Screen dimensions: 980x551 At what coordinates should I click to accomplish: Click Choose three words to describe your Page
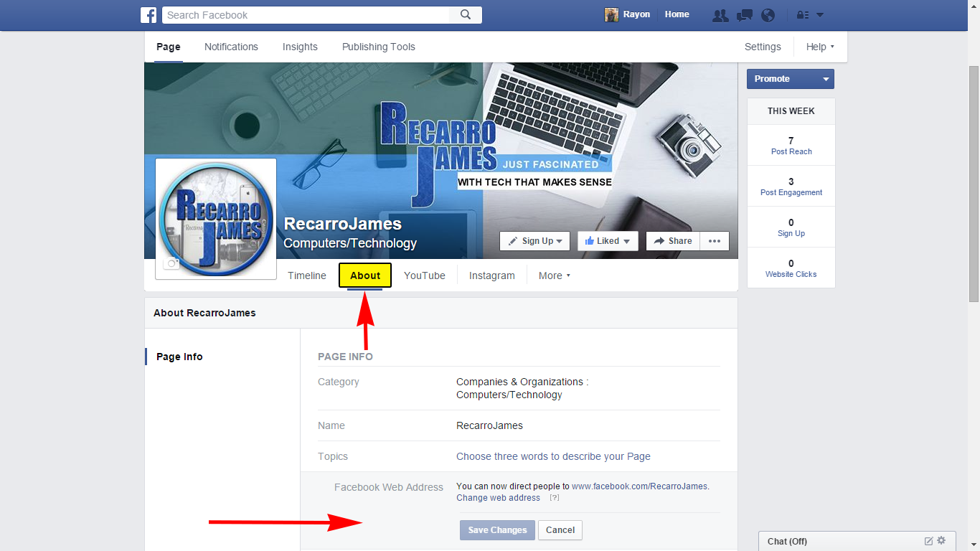coord(553,456)
